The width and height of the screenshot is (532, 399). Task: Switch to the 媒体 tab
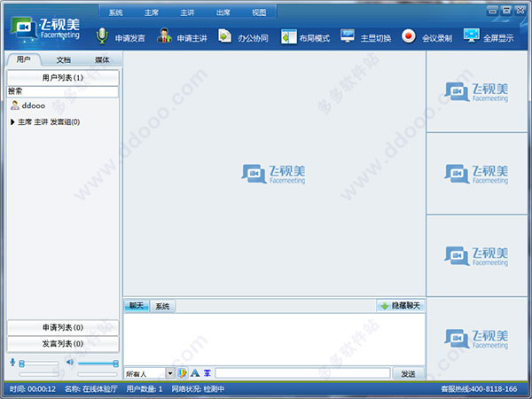(x=102, y=60)
